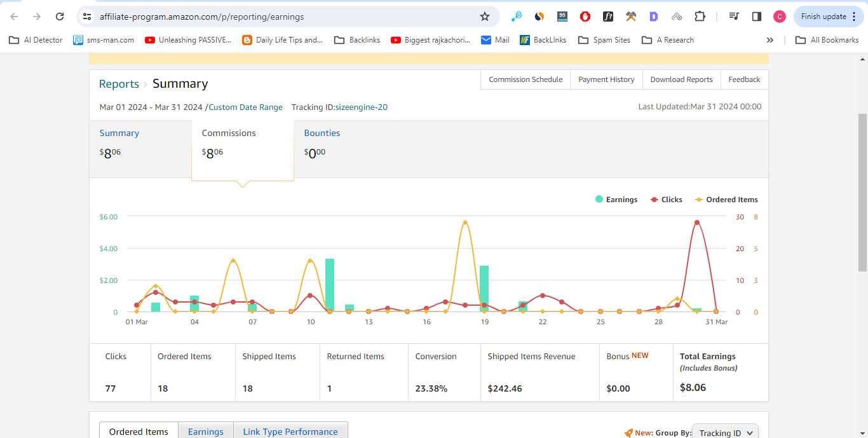Toggle Earnings series in chart legend
Image resolution: width=868 pixels, height=438 pixels.
tap(616, 200)
